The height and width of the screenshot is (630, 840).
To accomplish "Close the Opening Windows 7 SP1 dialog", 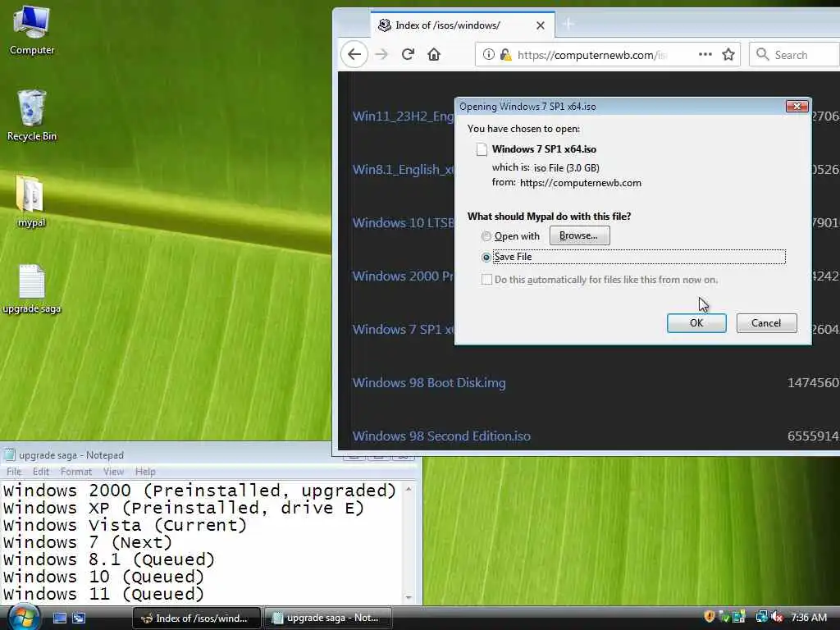I will (x=797, y=106).
